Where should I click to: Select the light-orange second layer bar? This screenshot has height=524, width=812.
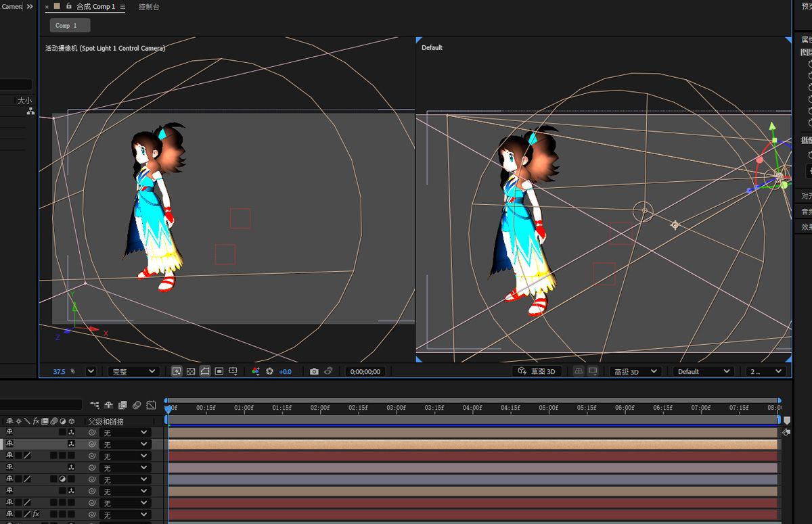(x=472, y=444)
